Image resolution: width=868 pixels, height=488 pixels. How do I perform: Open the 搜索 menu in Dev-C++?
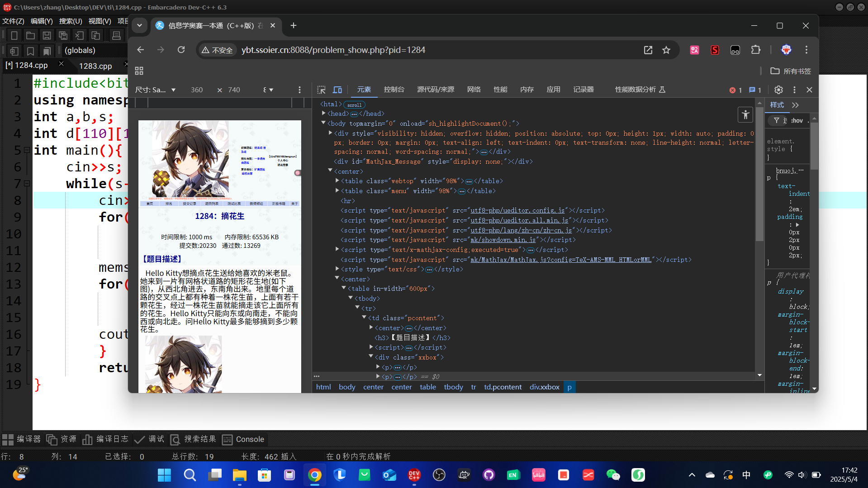point(71,21)
